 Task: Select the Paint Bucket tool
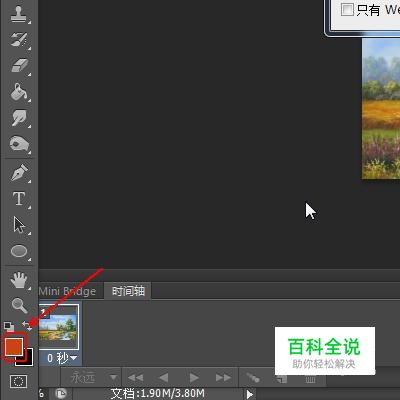click(19, 92)
